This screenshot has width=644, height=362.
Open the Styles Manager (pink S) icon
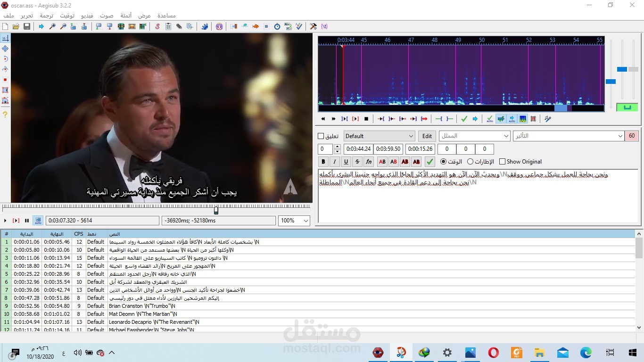point(157,26)
